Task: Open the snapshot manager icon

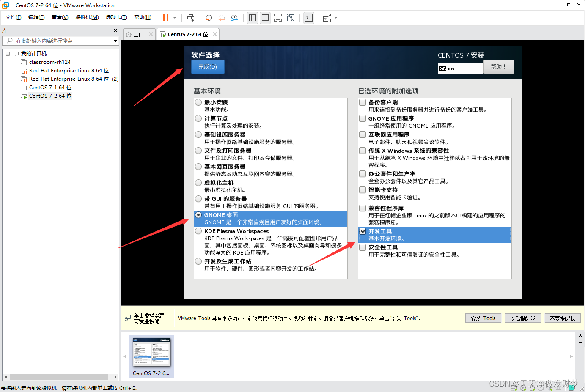Action: pyautogui.click(x=234, y=18)
